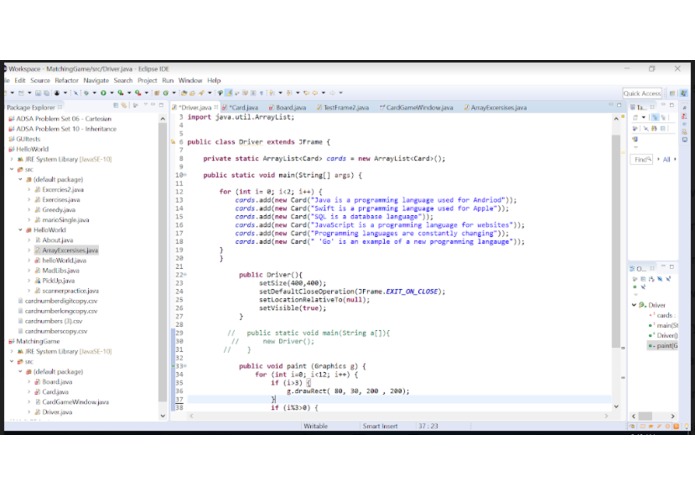Click the editor vertical scrollbar
The width and height of the screenshot is (695, 494).
point(616,241)
